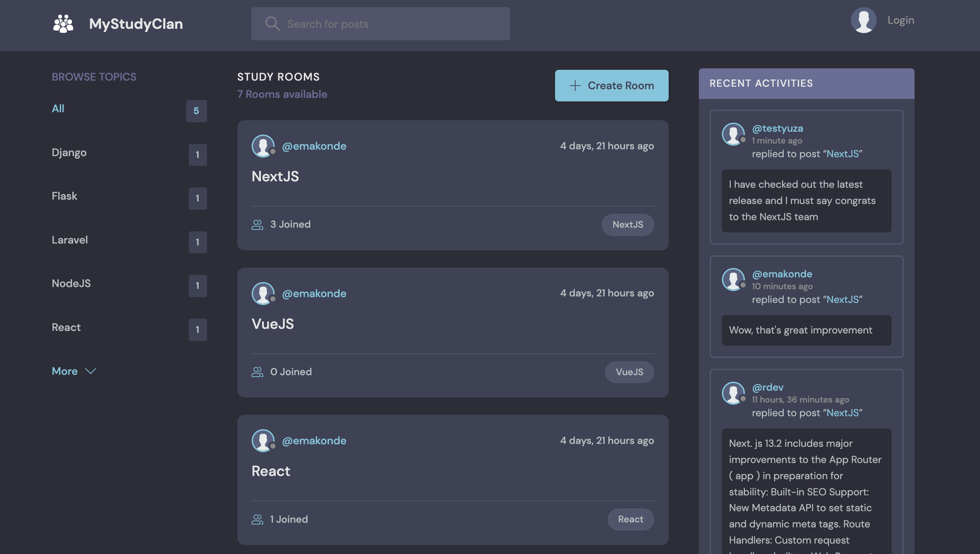Select the React topic in sidebar
Image resolution: width=980 pixels, height=554 pixels.
click(x=66, y=327)
